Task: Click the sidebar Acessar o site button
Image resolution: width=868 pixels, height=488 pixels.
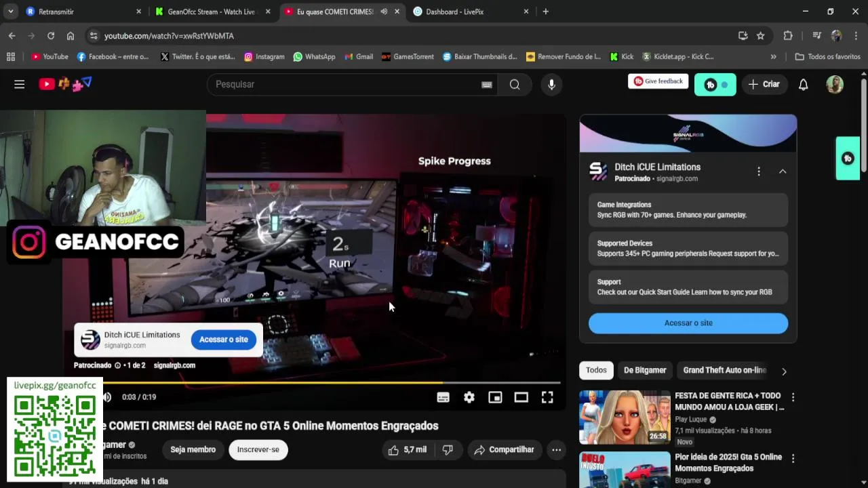Action: pyautogui.click(x=688, y=323)
